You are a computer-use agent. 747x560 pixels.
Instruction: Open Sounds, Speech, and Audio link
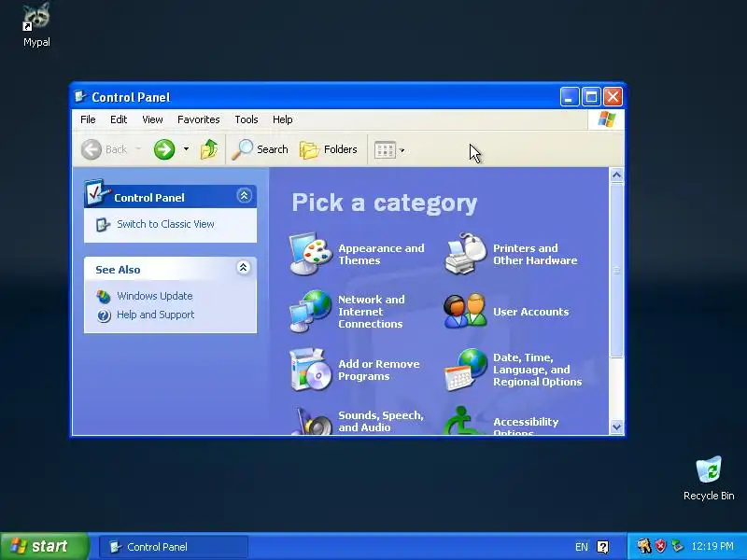click(x=381, y=422)
